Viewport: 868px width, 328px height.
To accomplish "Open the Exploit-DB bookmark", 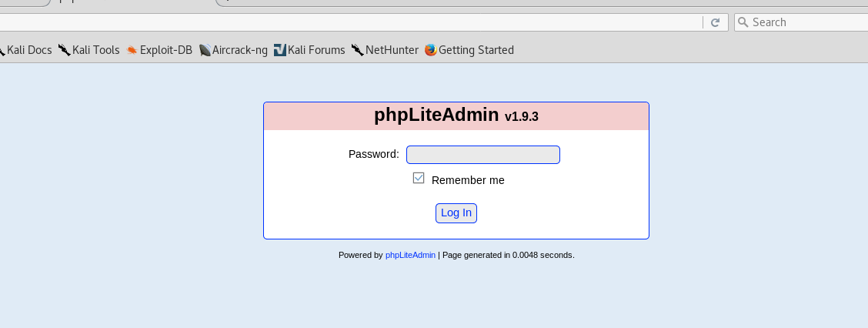I will [159, 50].
